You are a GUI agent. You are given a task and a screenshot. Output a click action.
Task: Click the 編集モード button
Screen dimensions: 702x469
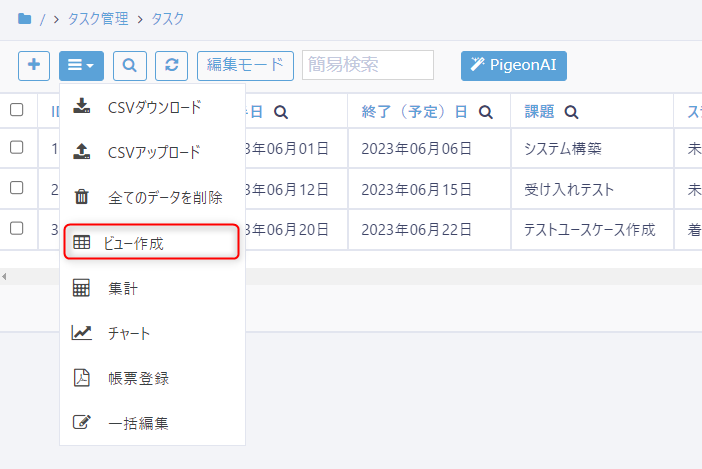pyautogui.click(x=245, y=65)
